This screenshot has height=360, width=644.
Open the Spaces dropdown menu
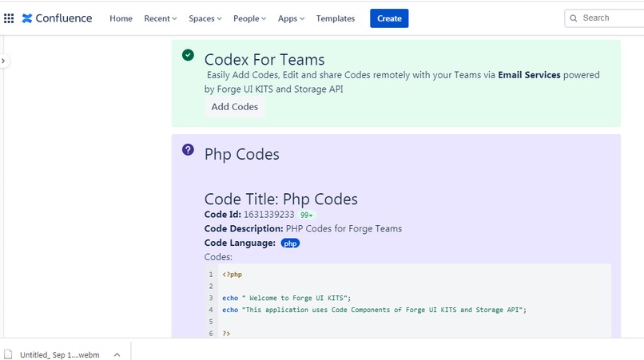click(205, 18)
